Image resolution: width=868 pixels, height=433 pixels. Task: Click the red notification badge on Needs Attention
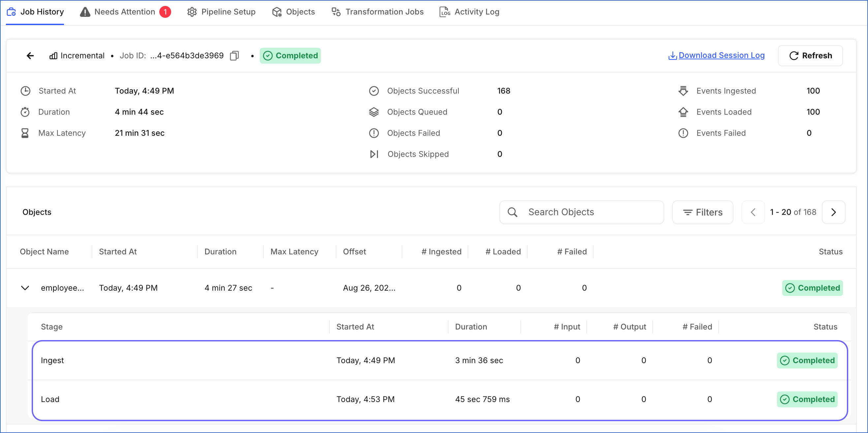pos(165,12)
